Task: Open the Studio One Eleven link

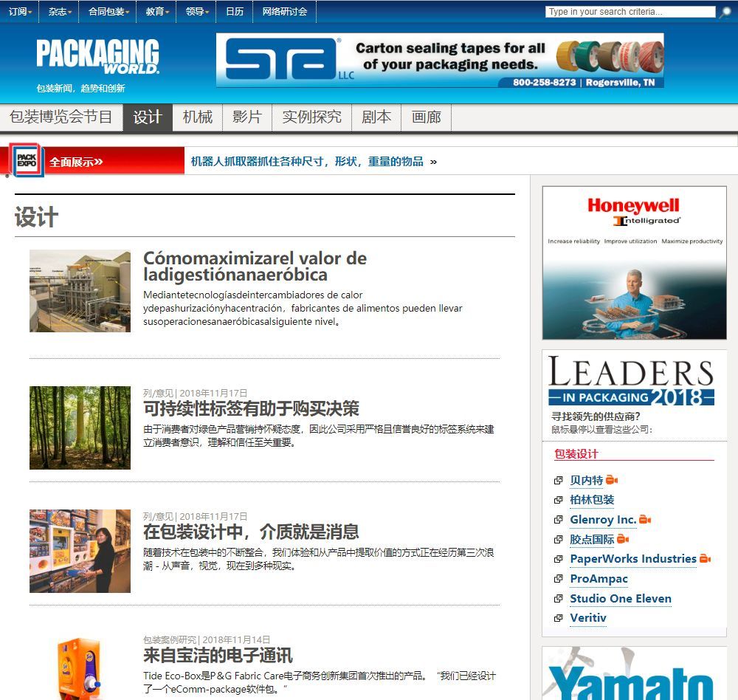Action: point(621,599)
